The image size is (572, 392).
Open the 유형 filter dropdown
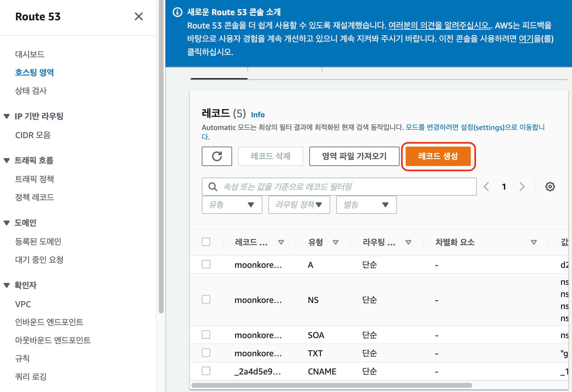click(232, 205)
